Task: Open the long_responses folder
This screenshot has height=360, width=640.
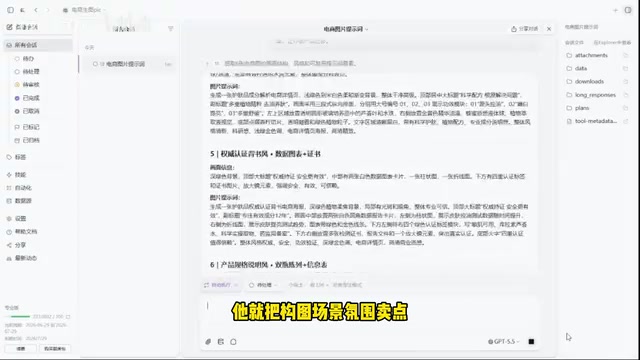Action: tap(595, 95)
